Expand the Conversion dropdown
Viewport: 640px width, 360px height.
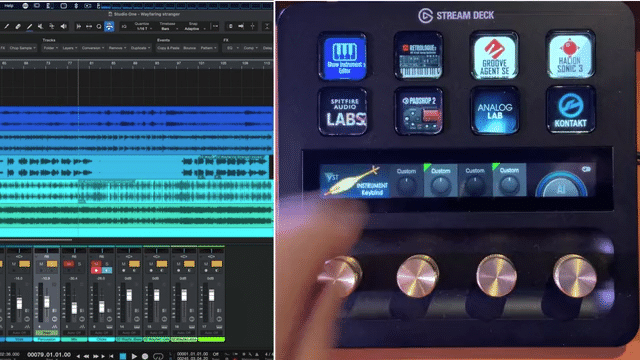93,48
